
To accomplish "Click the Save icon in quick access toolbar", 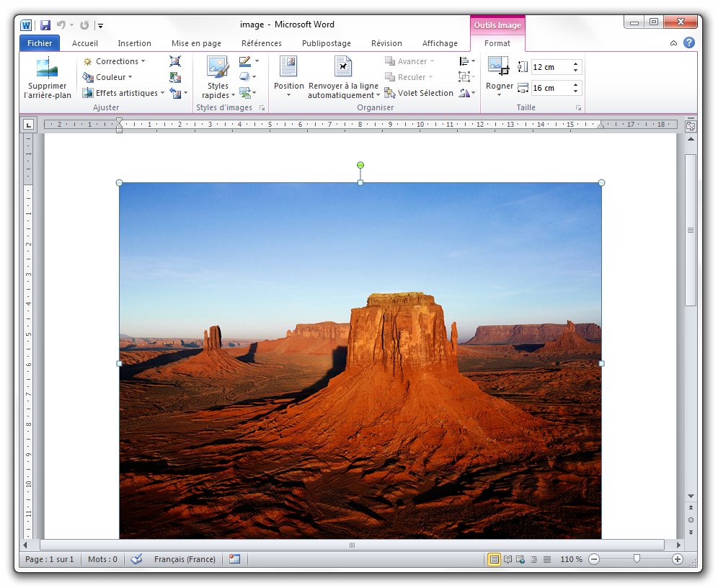I will pos(45,25).
